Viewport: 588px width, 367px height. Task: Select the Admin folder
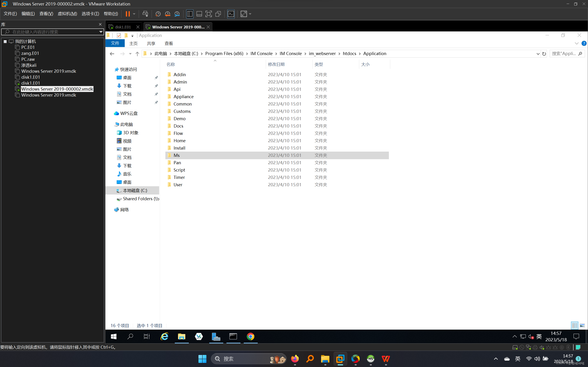coord(180,82)
